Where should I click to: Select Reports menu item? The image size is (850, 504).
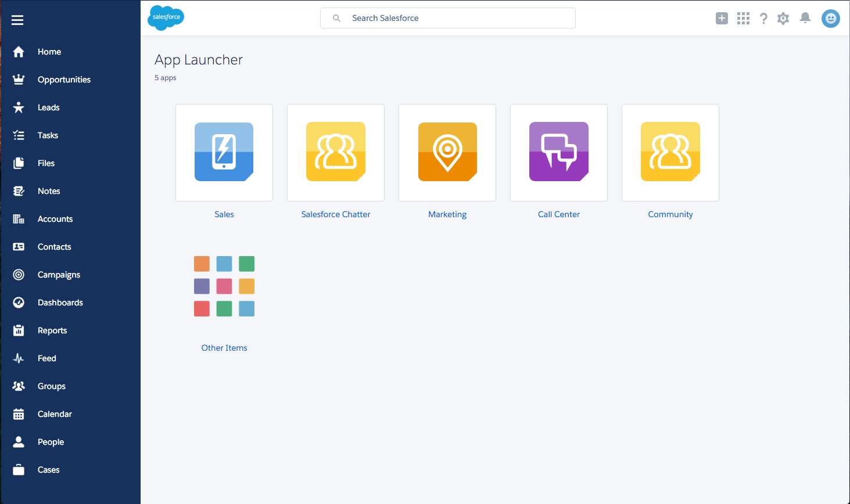pyautogui.click(x=52, y=330)
